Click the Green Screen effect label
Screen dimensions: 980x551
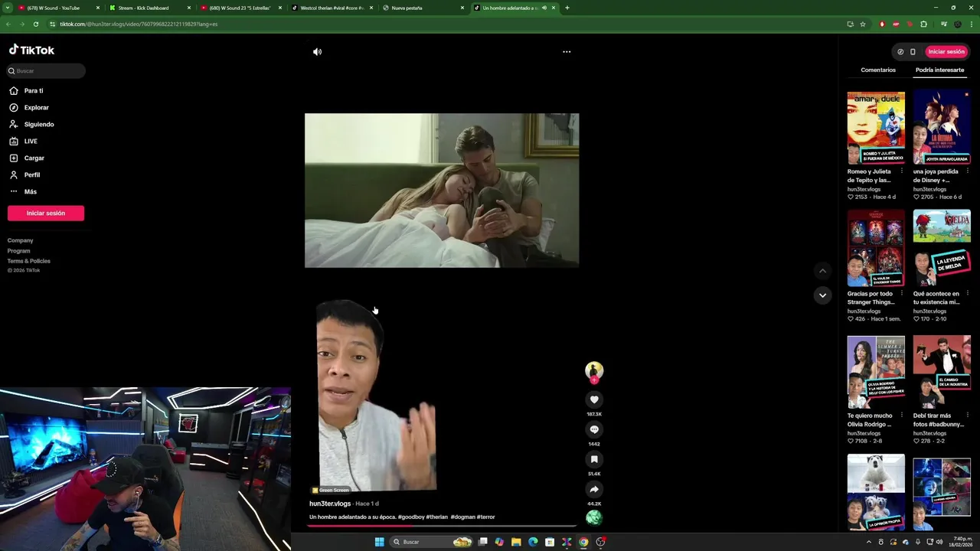(x=330, y=490)
